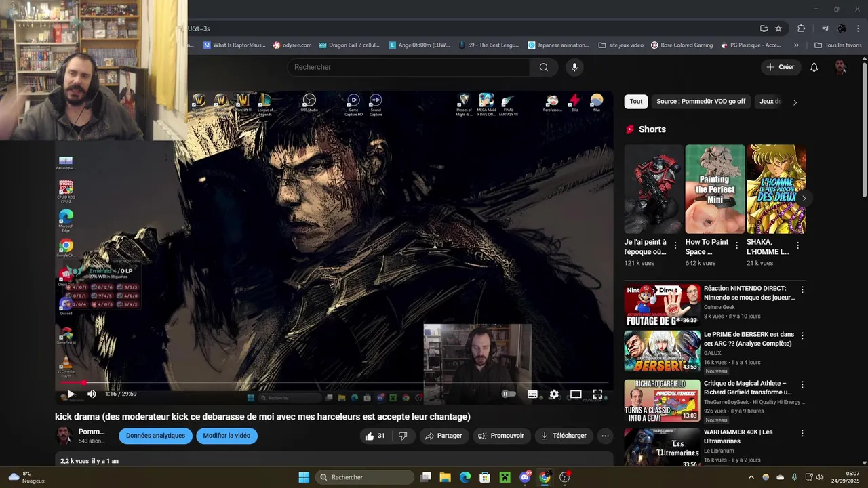Open Dragon Ball Z cellul... bookmark
868x488 pixels.
point(349,45)
